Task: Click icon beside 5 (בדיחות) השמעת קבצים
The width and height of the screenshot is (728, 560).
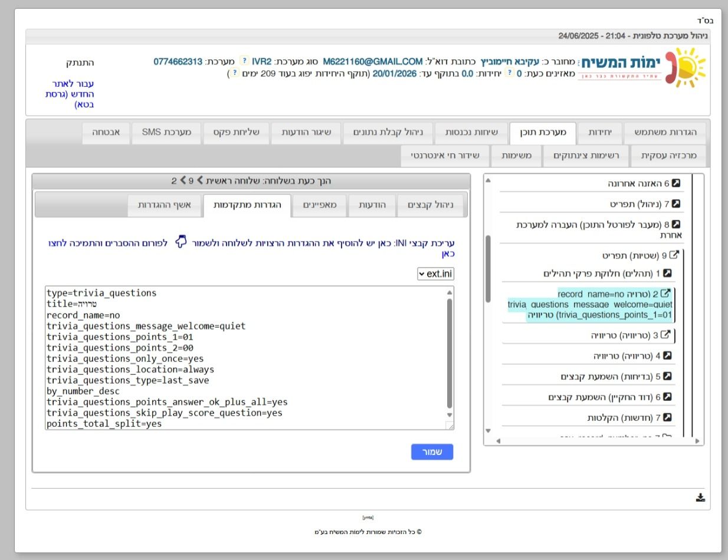Action: pyautogui.click(x=667, y=376)
